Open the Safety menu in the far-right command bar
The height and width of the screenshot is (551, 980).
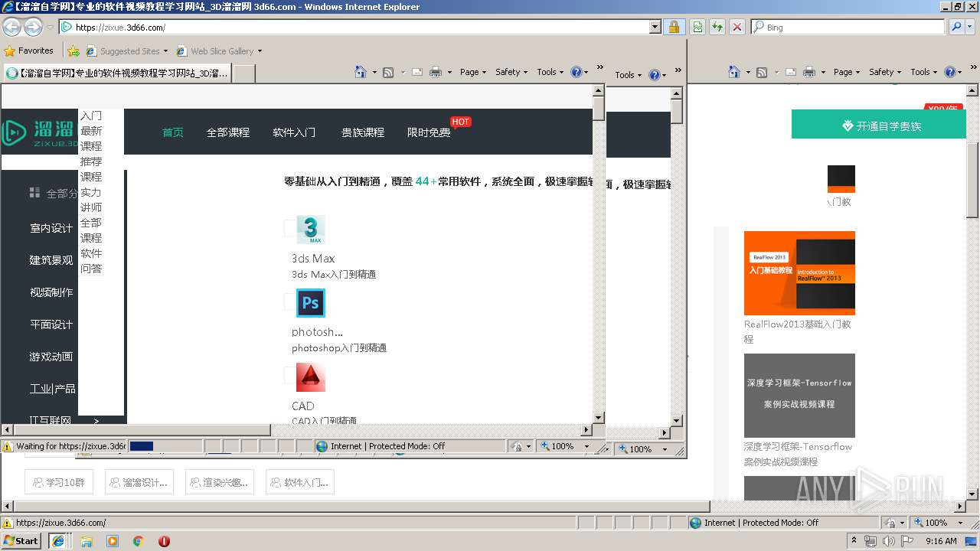886,72
